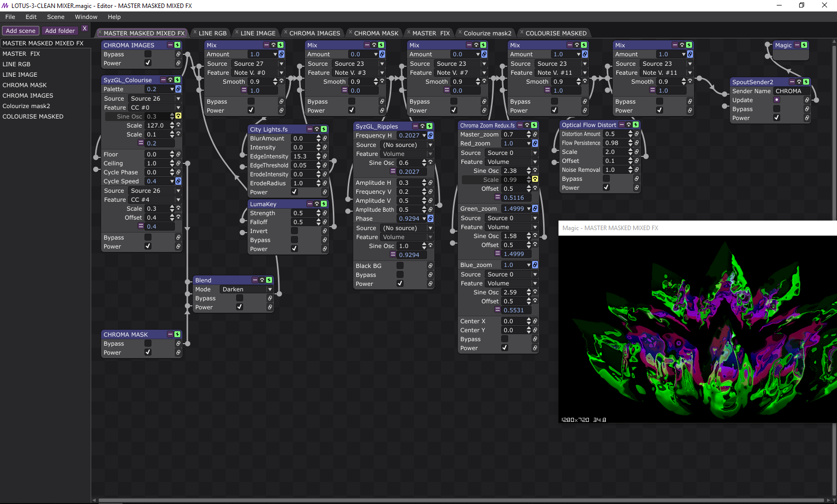Open Feature Volume dropdown under Blue_zoom
The height and width of the screenshot is (504, 837).
[x=512, y=283]
